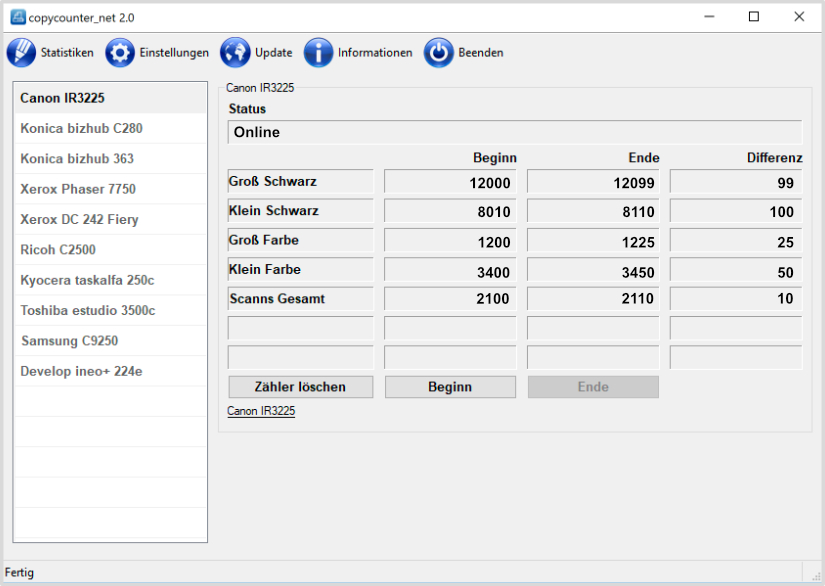Viewport: 825px width, 586px height.
Task: Click Ende value 2110
Action: 593,299
